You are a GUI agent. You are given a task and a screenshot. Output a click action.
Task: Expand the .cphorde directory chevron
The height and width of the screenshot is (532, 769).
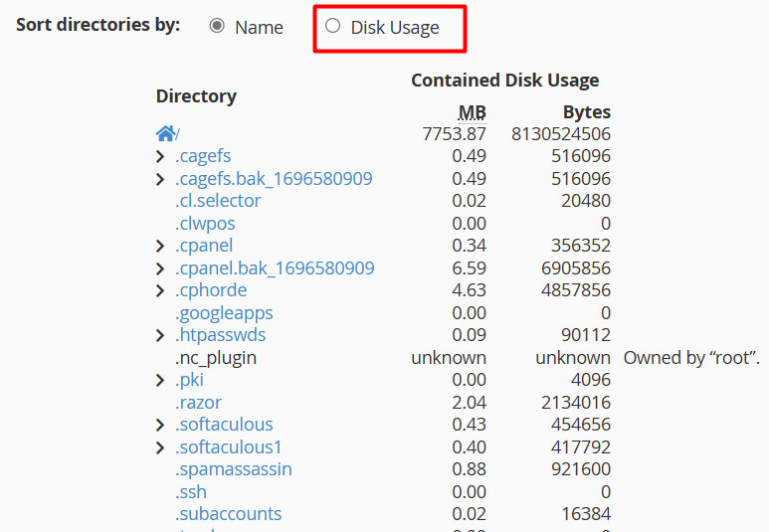160,290
